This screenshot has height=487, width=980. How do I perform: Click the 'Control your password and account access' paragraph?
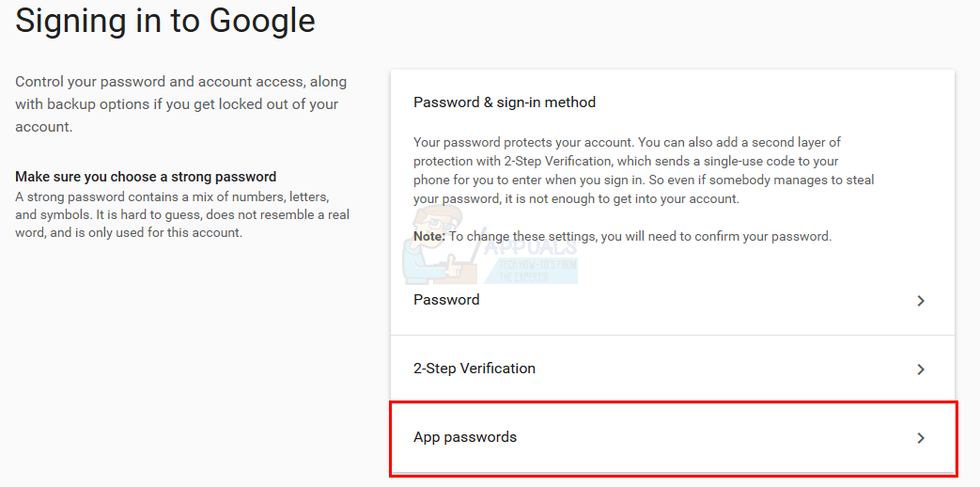[x=180, y=103]
